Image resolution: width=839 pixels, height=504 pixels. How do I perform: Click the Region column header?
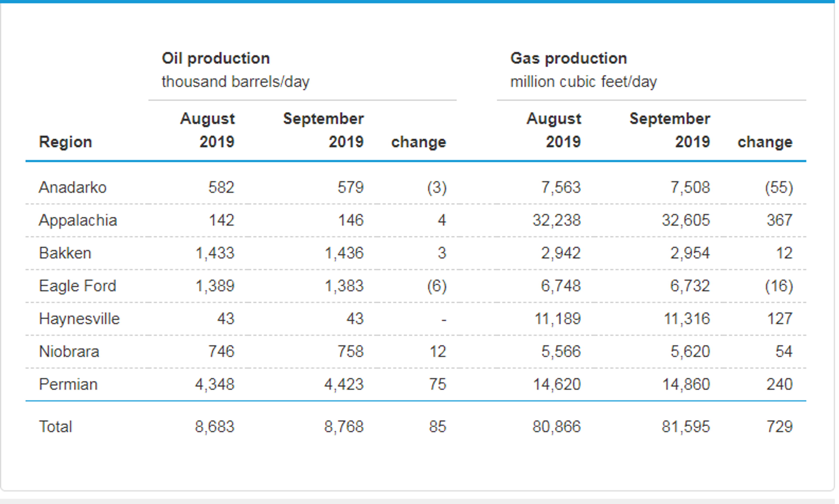click(65, 142)
